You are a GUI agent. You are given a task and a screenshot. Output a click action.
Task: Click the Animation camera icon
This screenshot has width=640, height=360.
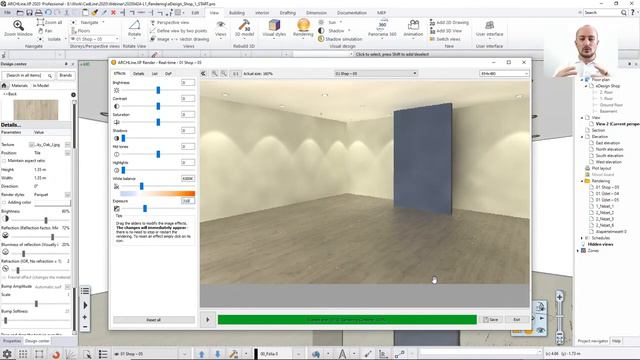pyautogui.click(x=413, y=25)
